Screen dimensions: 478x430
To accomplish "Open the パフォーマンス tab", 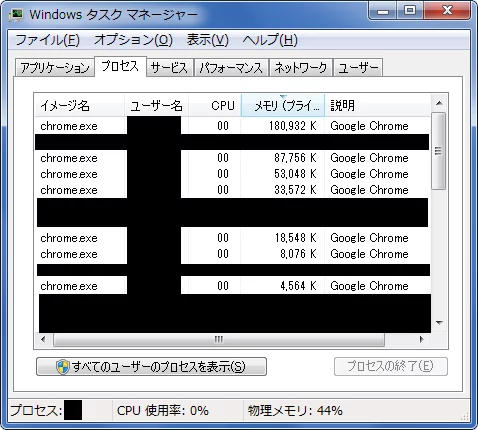I will pos(231,68).
